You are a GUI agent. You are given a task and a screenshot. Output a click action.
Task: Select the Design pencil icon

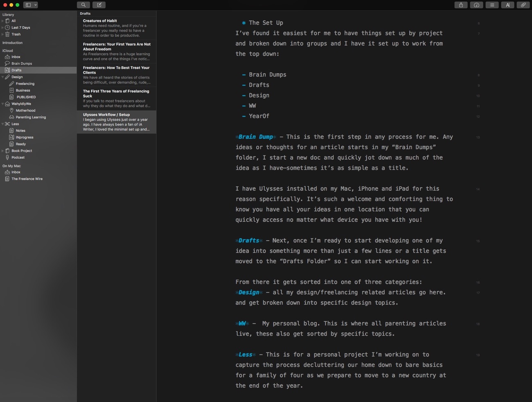7,77
